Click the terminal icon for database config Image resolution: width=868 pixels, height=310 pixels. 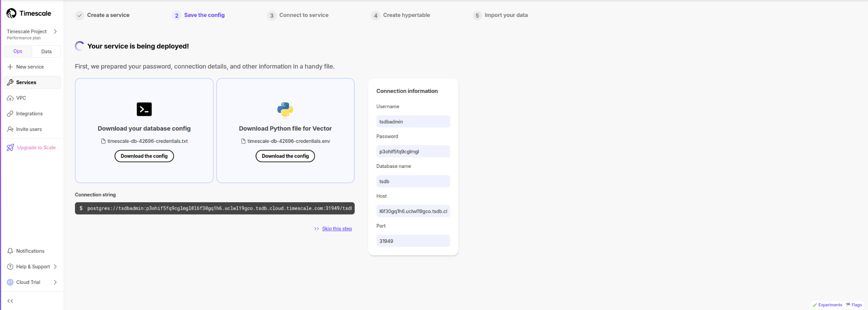click(x=144, y=109)
